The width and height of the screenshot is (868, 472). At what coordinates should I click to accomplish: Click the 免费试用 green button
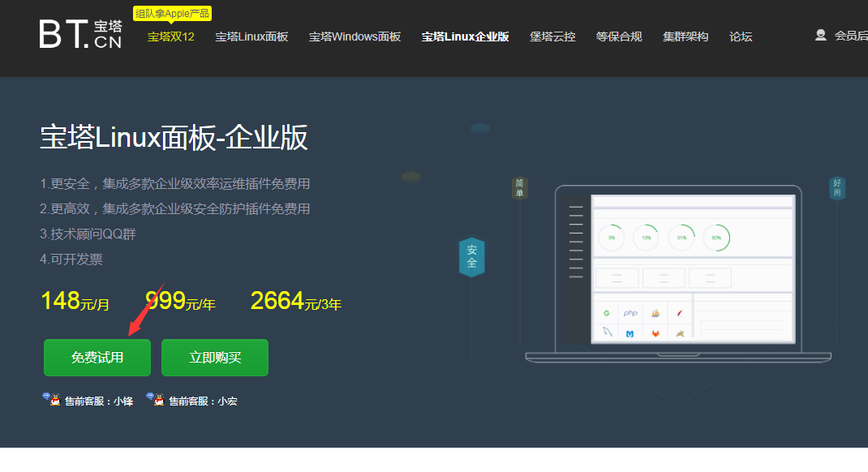point(97,358)
